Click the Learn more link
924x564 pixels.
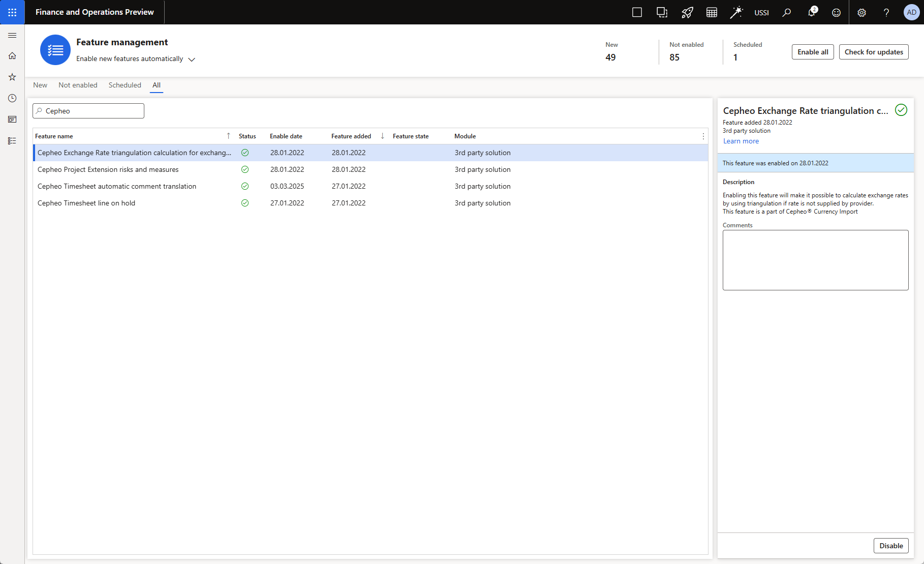coord(741,141)
